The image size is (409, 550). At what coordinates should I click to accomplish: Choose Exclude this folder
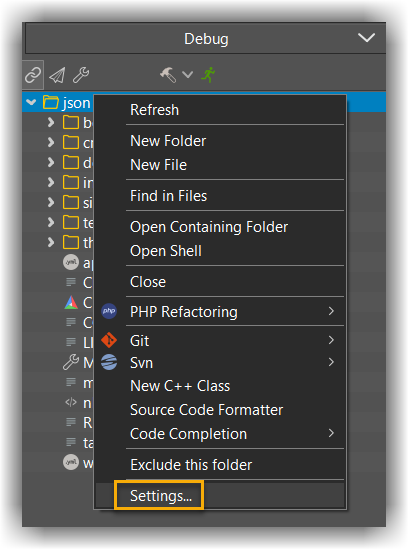220,465
